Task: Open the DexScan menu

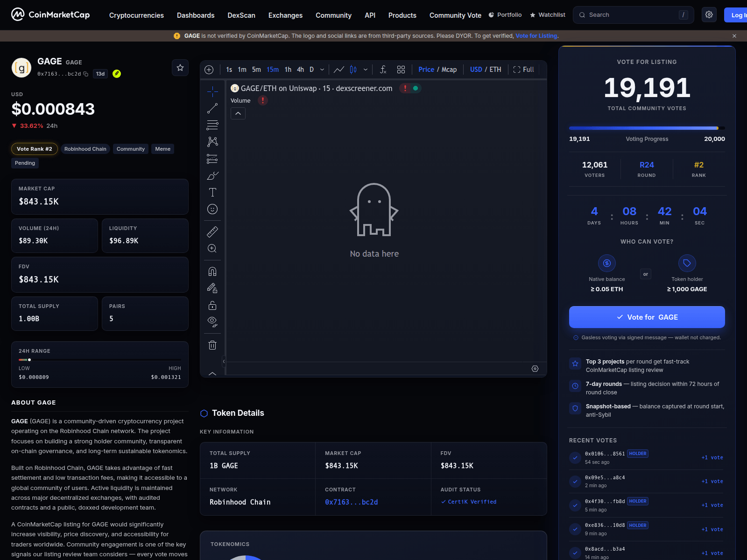Action: pos(241,15)
